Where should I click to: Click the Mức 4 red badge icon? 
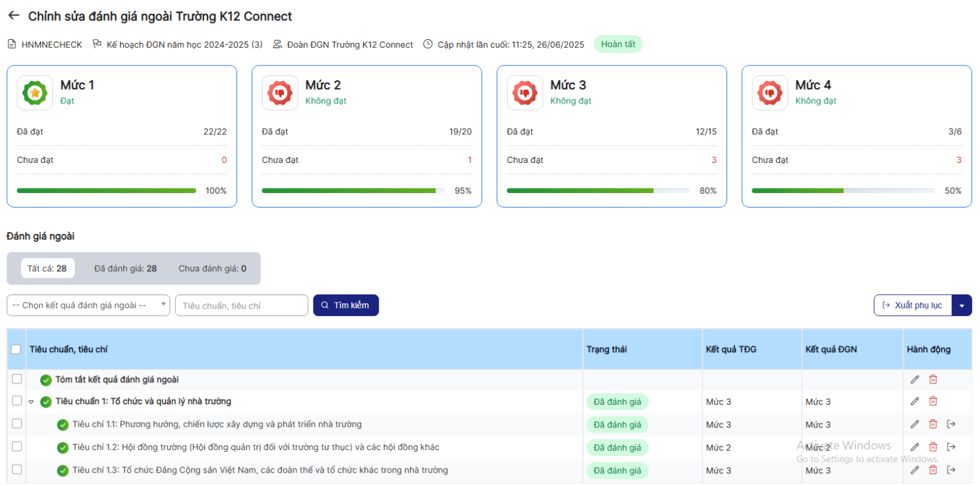pyautogui.click(x=770, y=93)
